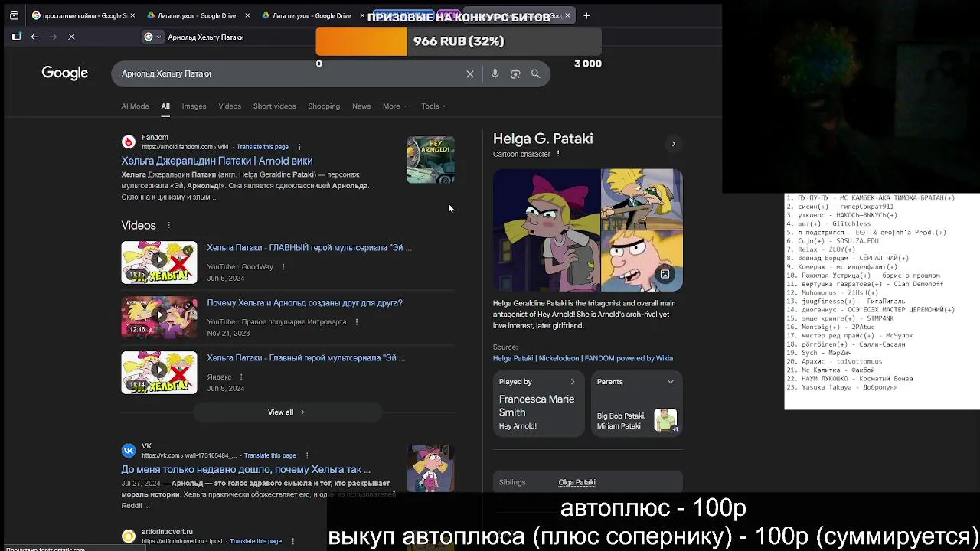Open knowledge panel more options under 'Cartoon character'
The image size is (980, 551).
558,154
